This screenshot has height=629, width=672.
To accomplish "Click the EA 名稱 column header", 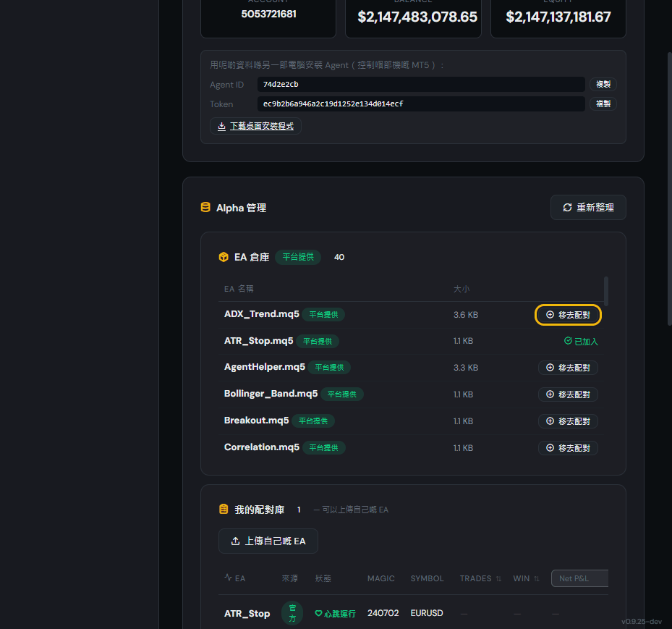I will (x=239, y=289).
